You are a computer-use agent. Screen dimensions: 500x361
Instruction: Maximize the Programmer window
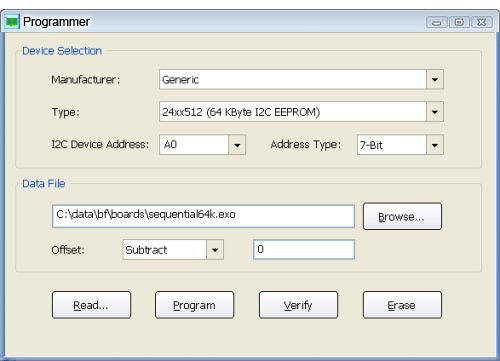click(459, 22)
